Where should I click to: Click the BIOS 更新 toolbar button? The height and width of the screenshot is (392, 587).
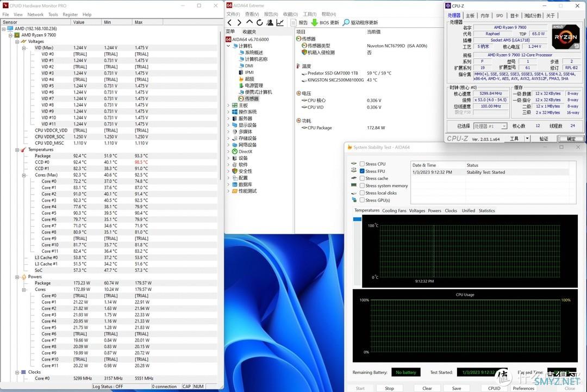click(x=325, y=22)
